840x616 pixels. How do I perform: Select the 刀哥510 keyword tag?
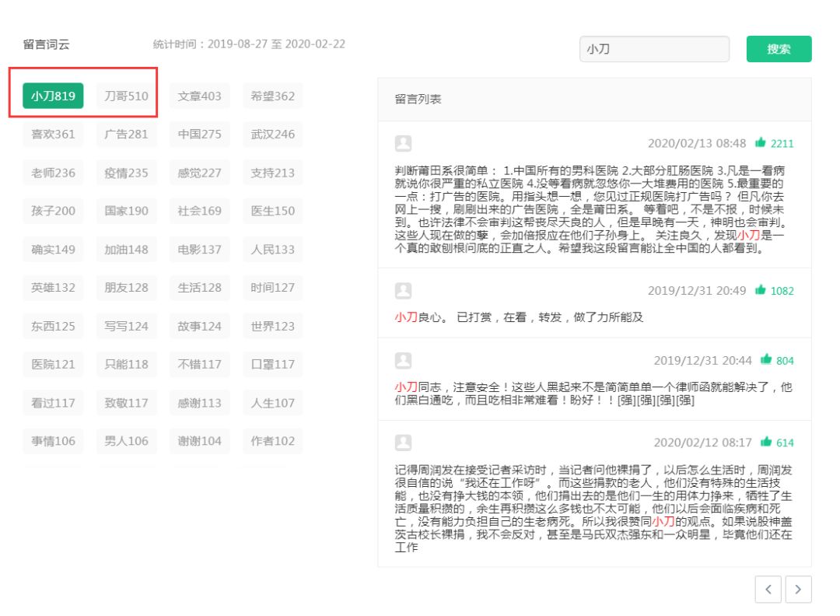pos(126,96)
